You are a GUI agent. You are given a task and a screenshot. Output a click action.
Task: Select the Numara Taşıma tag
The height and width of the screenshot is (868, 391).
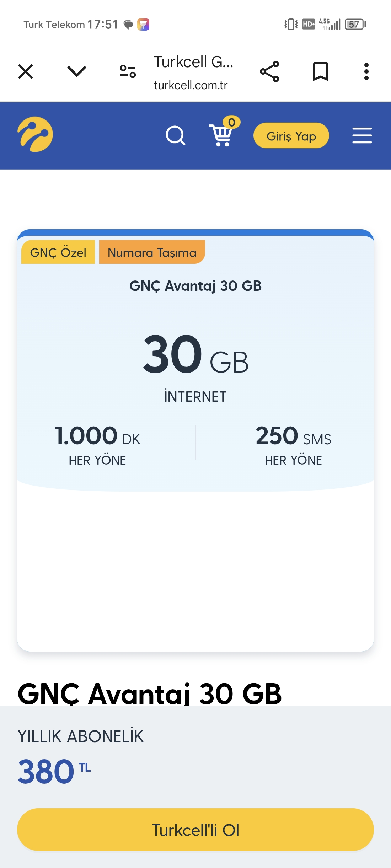pos(152,252)
